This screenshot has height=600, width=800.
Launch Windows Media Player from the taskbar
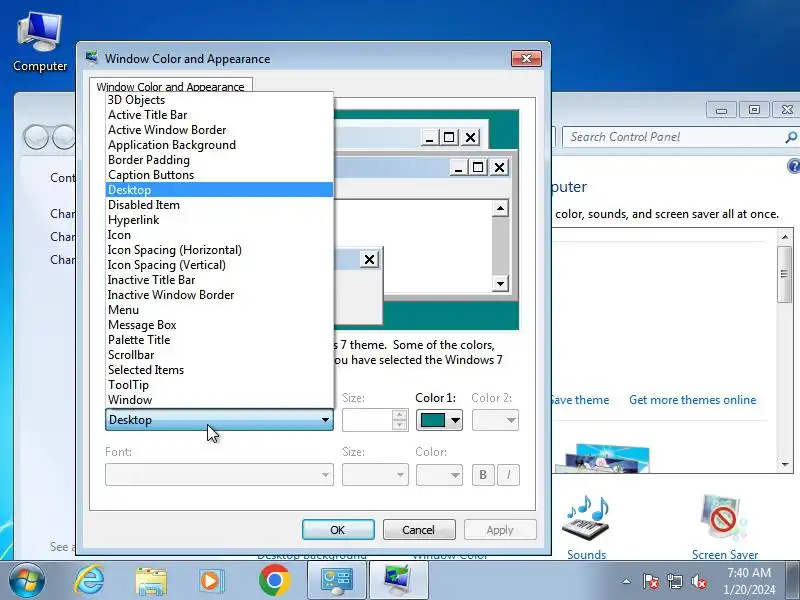tap(211, 581)
